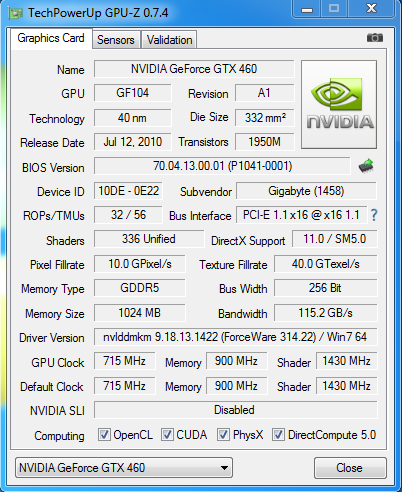Screen dimensions: 402x492
Task: Minimize the GPU-Z window
Action: point(307,9)
